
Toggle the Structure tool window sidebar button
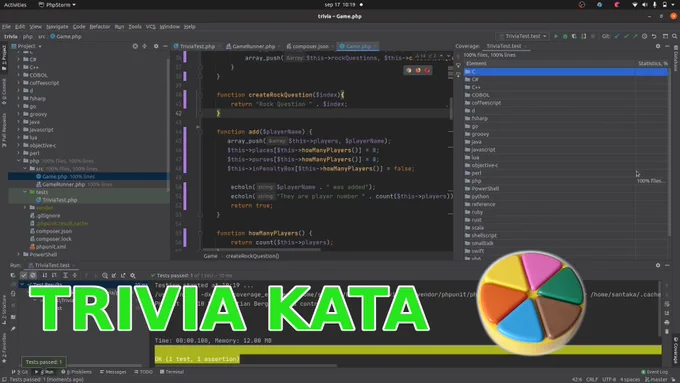[x=4, y=309]
